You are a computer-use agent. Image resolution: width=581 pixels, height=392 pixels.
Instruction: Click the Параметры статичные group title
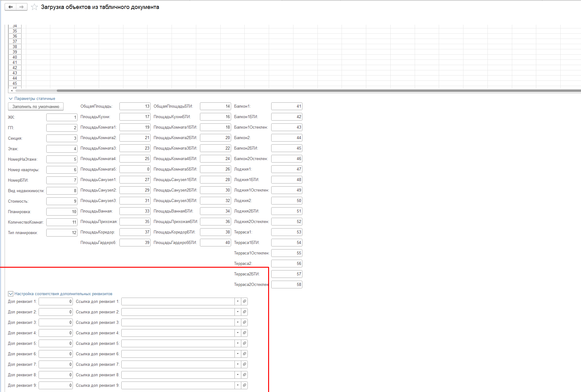tap(35, 99)
